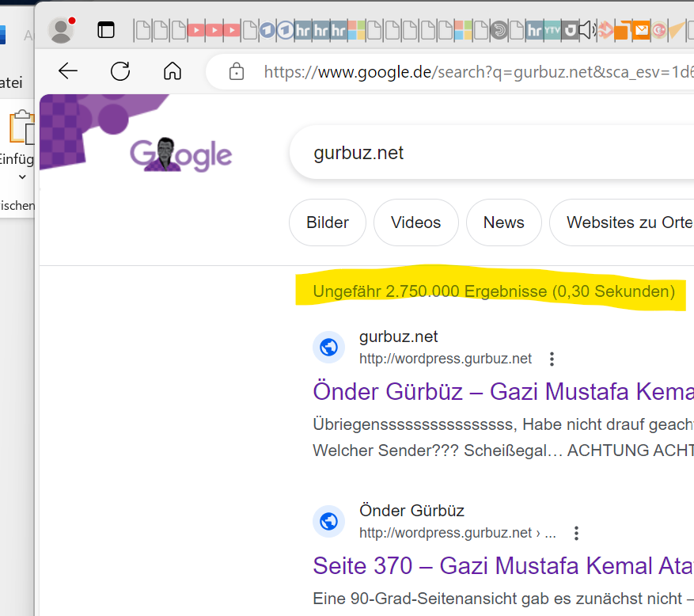Viewport: 694px width, 616px height.
Task: Click the 'Önder Gürbüz' site name
Action: coord(411,511)
